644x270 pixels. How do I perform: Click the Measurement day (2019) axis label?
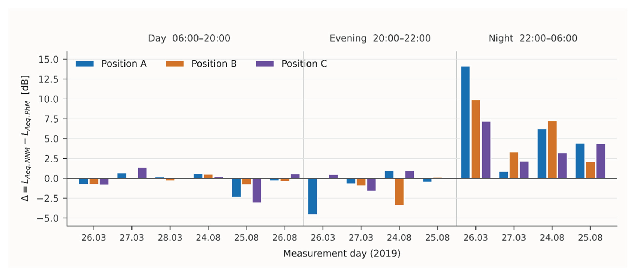tap(342, 254)
